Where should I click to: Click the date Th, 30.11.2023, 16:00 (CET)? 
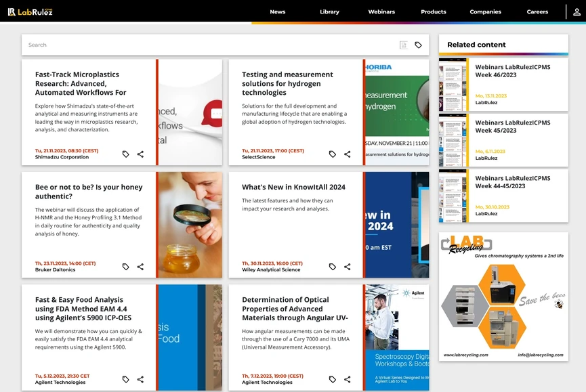pos(272,263)
